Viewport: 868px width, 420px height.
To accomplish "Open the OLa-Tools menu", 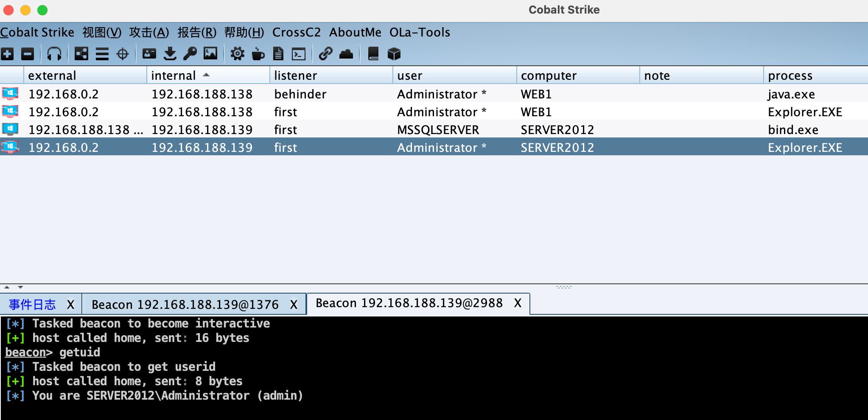I will (420, 32).
